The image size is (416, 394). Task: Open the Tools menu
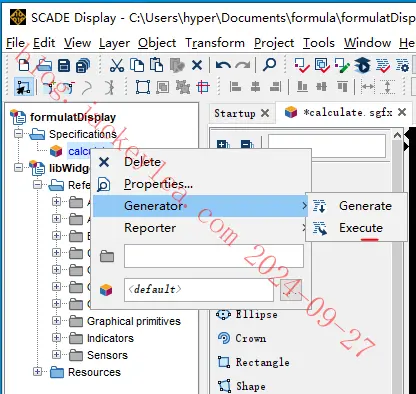tap(319, 43)
